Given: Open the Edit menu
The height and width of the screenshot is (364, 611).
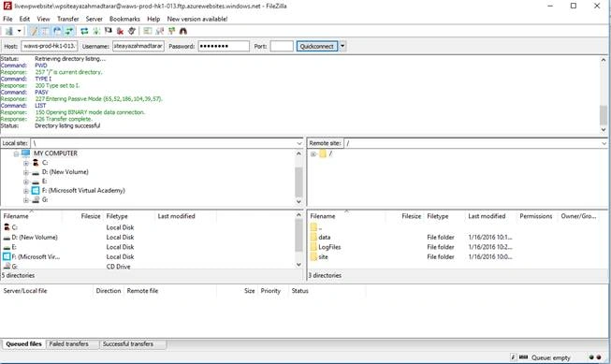Looking at the screenshot, I should (24, 19).
